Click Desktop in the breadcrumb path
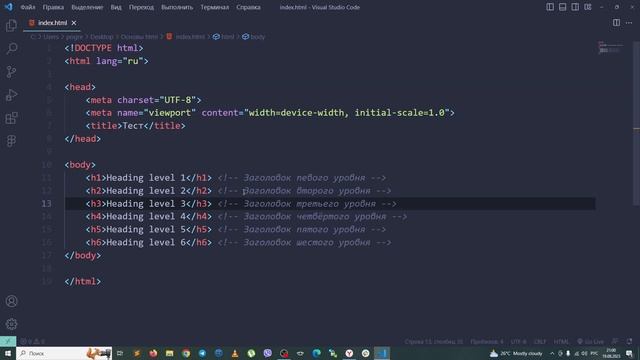The image size is (640, 360). pyautogui.click(x=102, y=37)
